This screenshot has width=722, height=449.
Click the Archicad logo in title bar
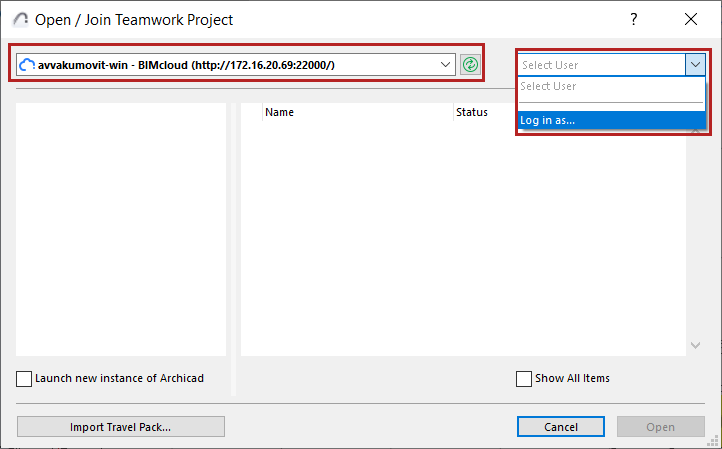[19, 19]
